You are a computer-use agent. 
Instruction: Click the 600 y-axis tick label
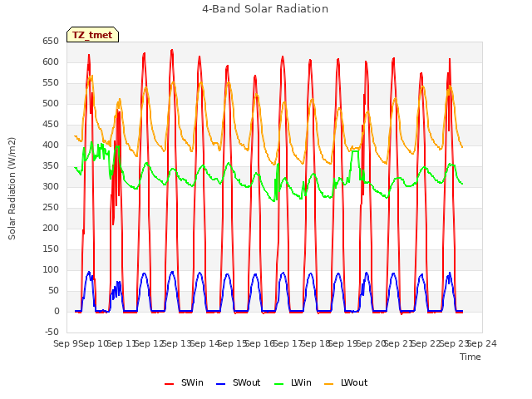[x=51, y=62]
